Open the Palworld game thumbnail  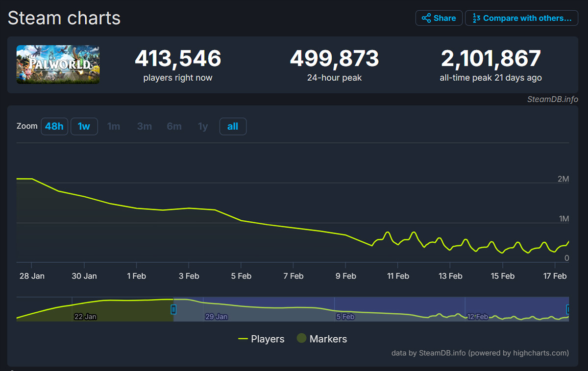58,64
